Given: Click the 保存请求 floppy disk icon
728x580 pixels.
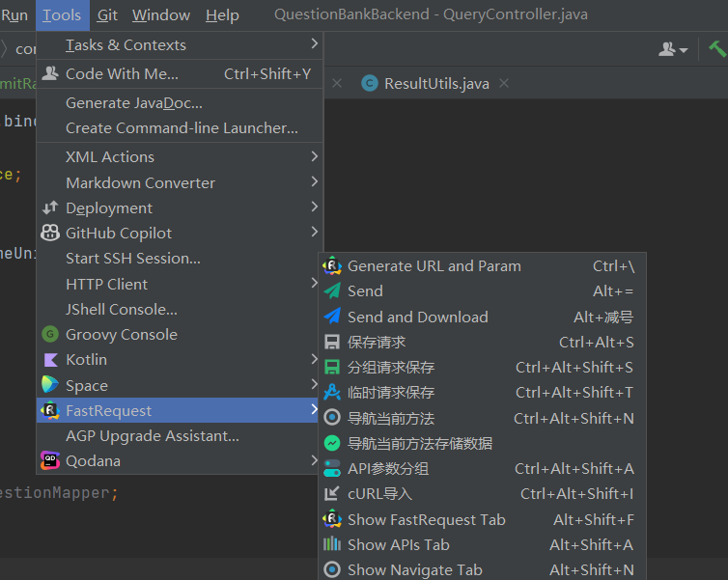Looking at the screenshot, I should pyautogui.click(x=332, y=342).
